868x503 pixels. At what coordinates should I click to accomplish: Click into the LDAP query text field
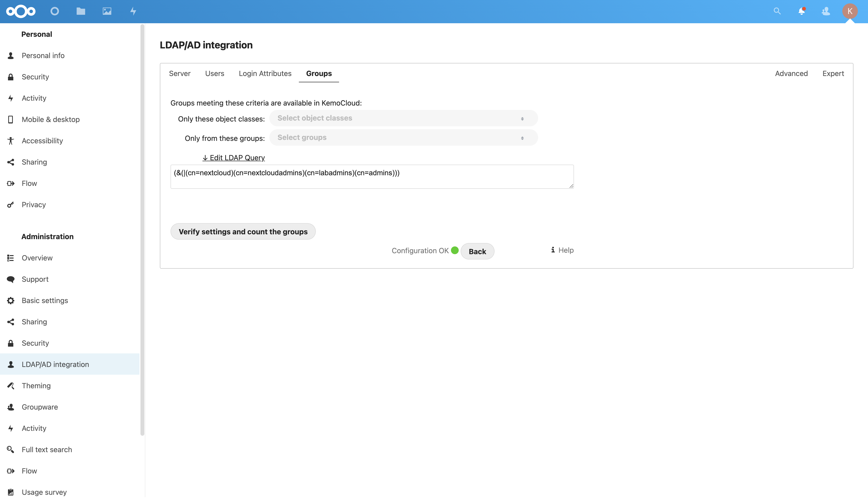pyautogui.click(x=372, y=177)
